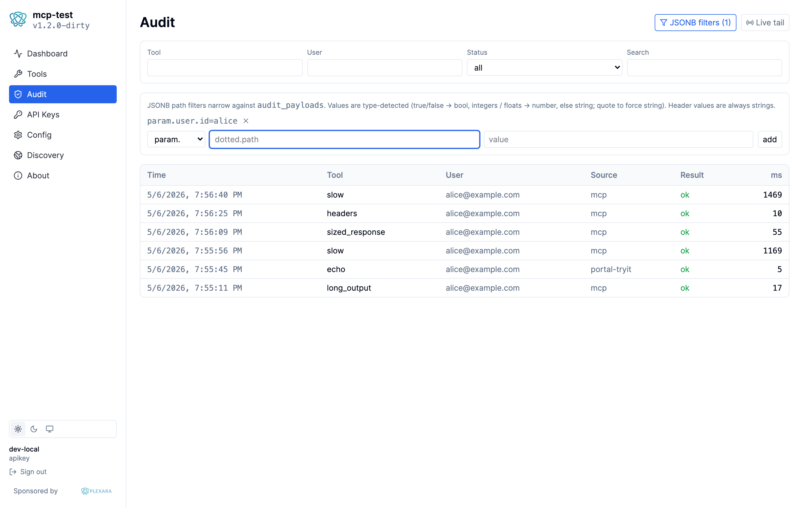Click the User column header

point(454,175)
